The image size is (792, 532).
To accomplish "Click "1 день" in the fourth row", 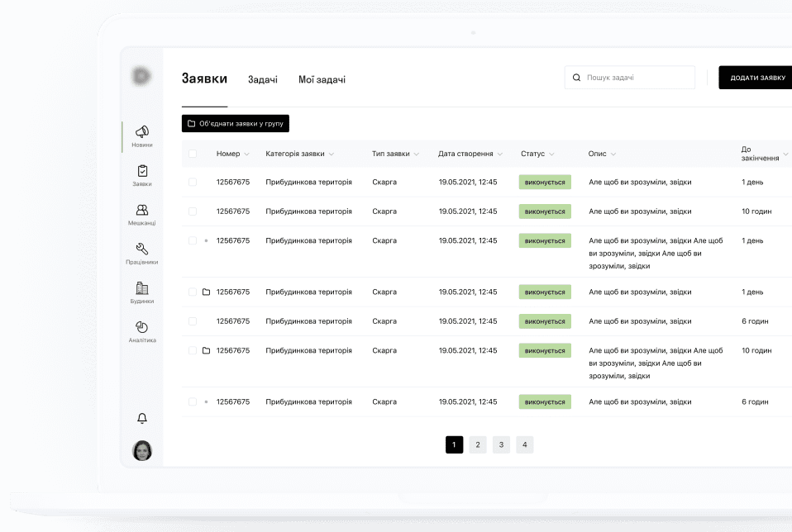I will (752, 292).
